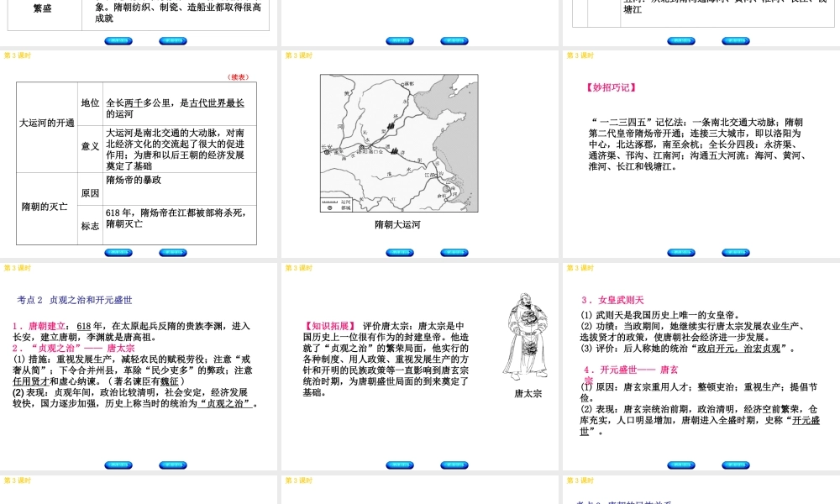
Task: Click the (1) 武则天是我国历史上唯一的女皇帝 line
Action: (660, 316)
